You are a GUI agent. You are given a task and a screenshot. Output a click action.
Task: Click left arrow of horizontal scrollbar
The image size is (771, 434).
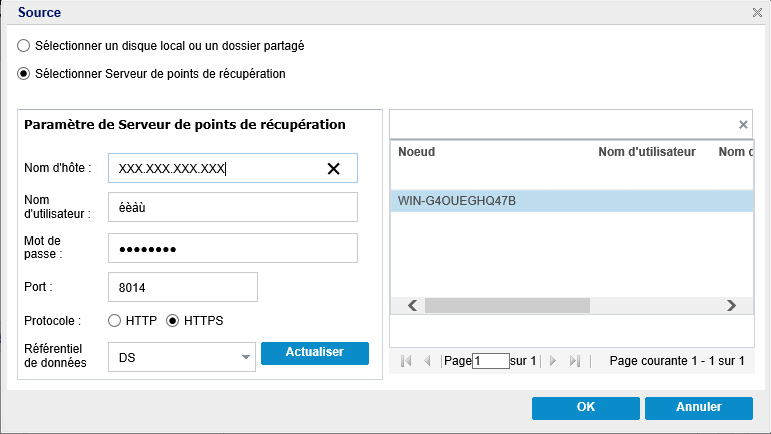[413, 305]
